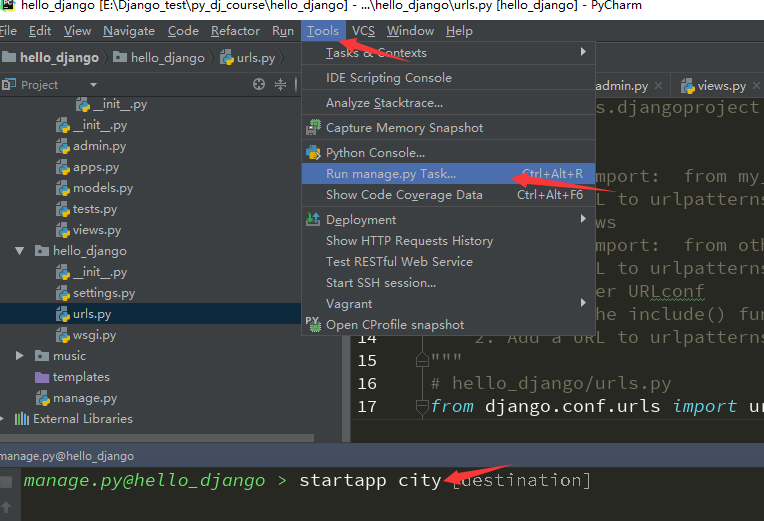Collapse the hello_django folder arrow
Image resolution: width=764 pixels, height=521 pixels.
[x=19, y=251]
